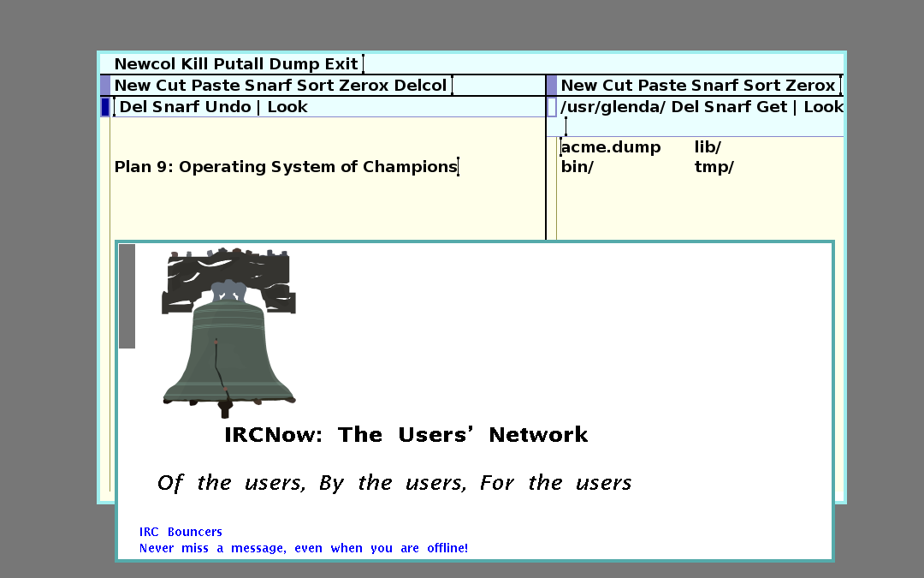Viewport: 924px width, 578px height.
Task: Run Dump in the top acme tag
Action: click(x=296, y=63)
